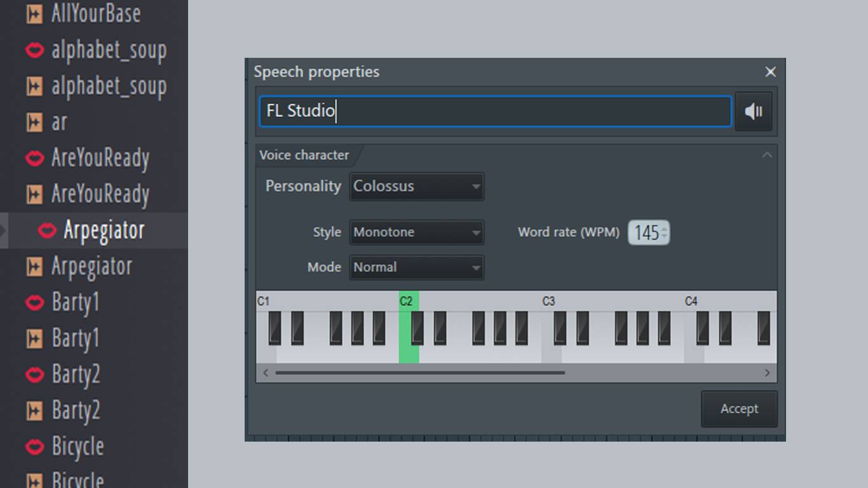Viewport: 868px width, 488px height.
Task: Click the waveform icon of Barty1 audio file
Action: pos(34,338)
